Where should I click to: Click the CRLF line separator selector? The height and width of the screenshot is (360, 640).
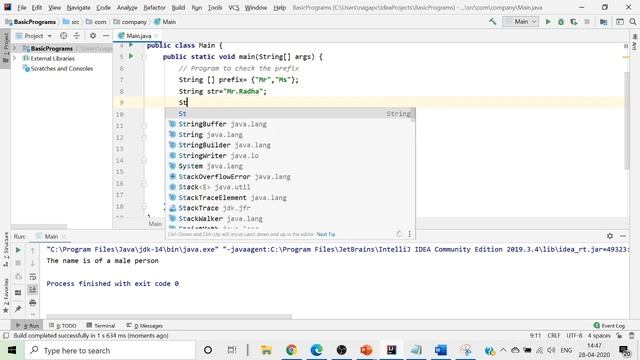[554, 336]
